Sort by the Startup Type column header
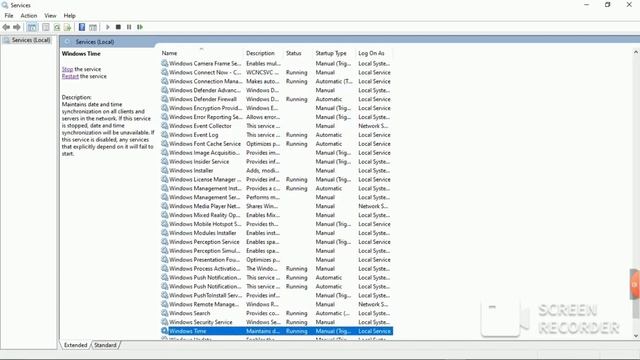Screen dimensions: 640x360 [335, 53]
